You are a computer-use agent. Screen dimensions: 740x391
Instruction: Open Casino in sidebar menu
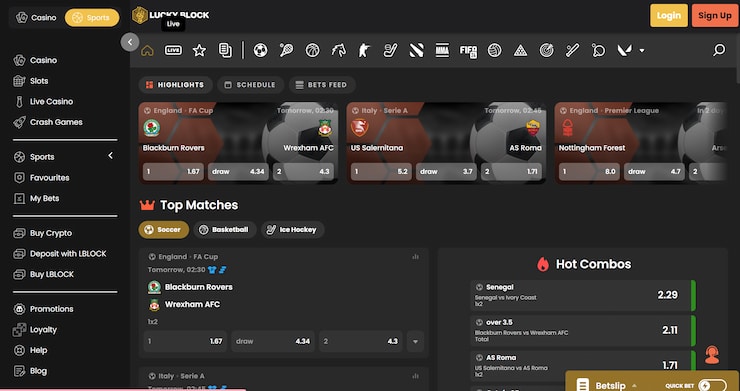click(x=35, y=60)
